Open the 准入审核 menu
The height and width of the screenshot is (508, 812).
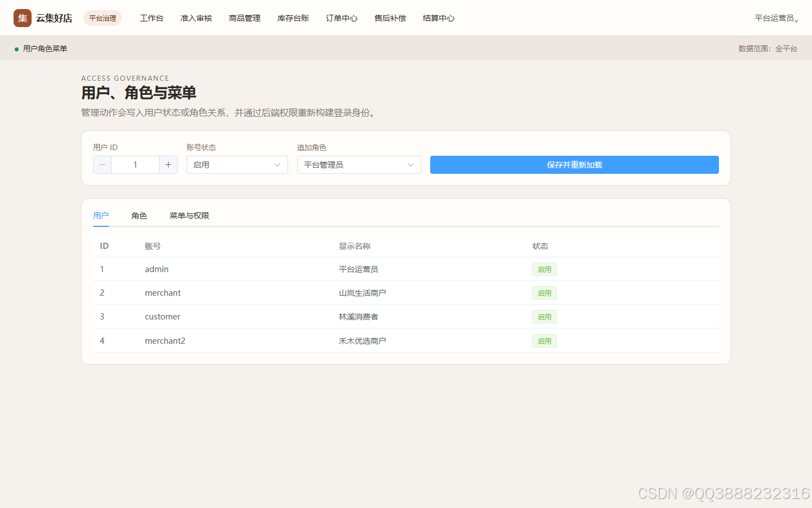pos(196,18)
